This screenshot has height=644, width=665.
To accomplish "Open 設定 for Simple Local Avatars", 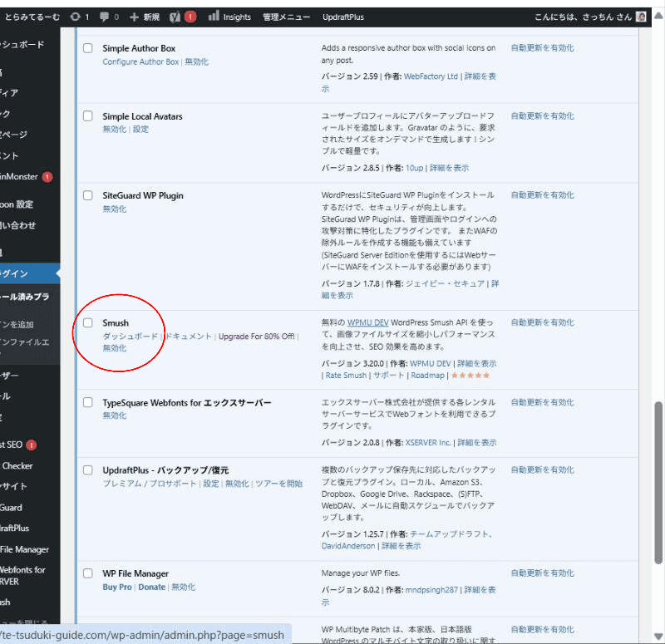I will [x=140, y=130].
